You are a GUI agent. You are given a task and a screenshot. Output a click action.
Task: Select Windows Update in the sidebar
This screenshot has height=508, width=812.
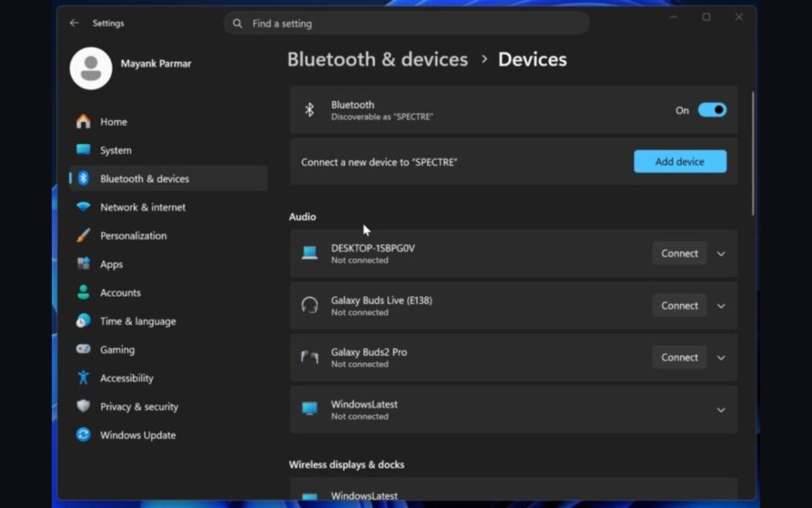[168, 435]
